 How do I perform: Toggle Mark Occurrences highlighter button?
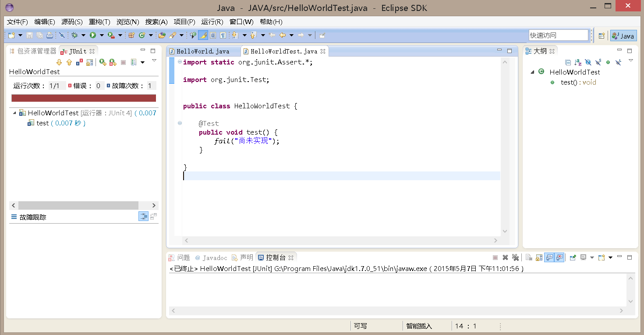[202, 35]
